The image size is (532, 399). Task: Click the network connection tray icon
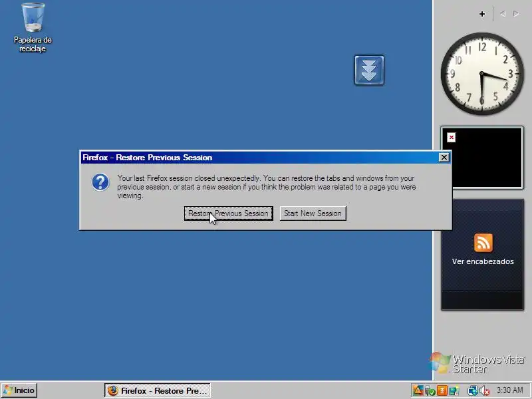pyautogui.click(x=472, y=391)
